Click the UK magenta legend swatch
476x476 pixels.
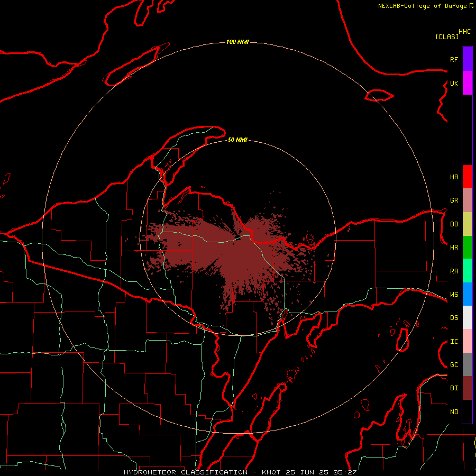point(467,83)
